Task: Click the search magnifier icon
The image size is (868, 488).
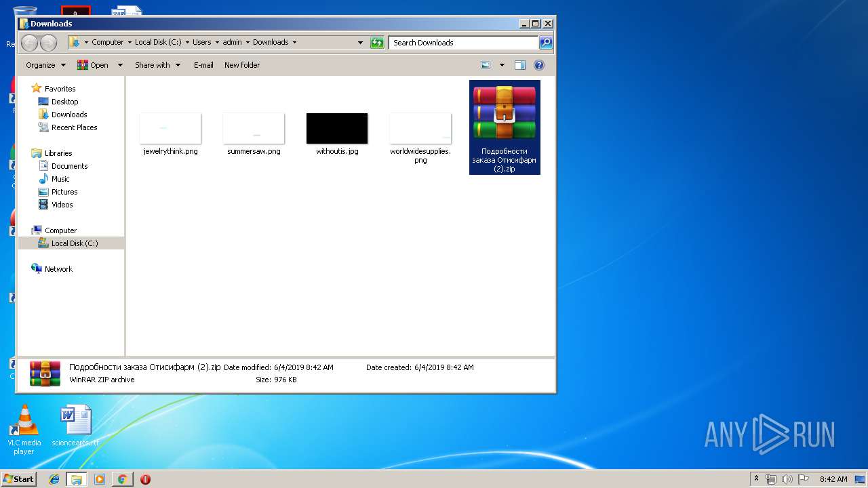Action: pyautogui.click(x=545, y=43)
